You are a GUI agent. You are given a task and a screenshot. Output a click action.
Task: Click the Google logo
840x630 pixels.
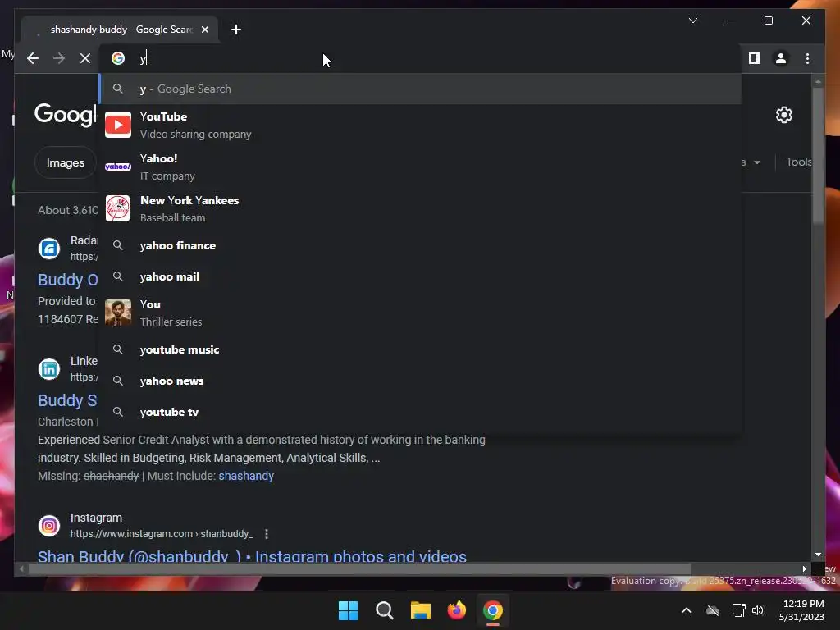66,114
